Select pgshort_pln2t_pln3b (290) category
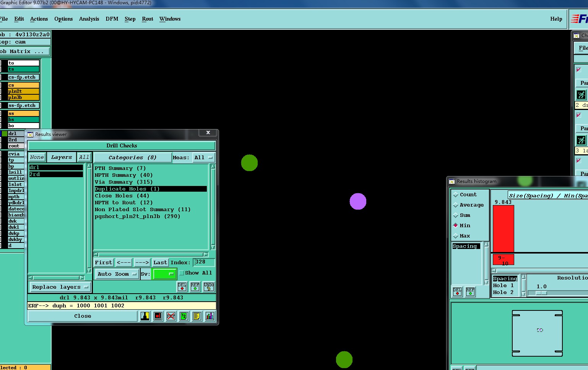Viewport: 588px width, 370px height. tap(137, 217)
